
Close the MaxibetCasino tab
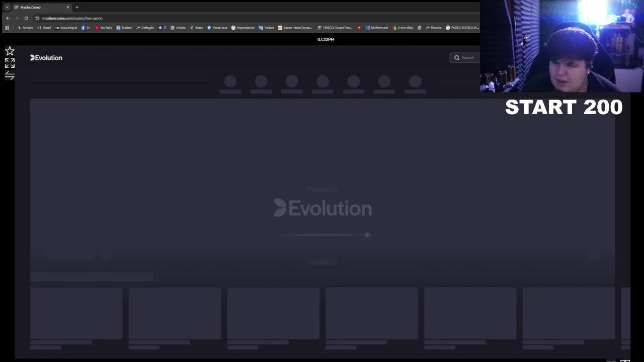coord(67,7)
